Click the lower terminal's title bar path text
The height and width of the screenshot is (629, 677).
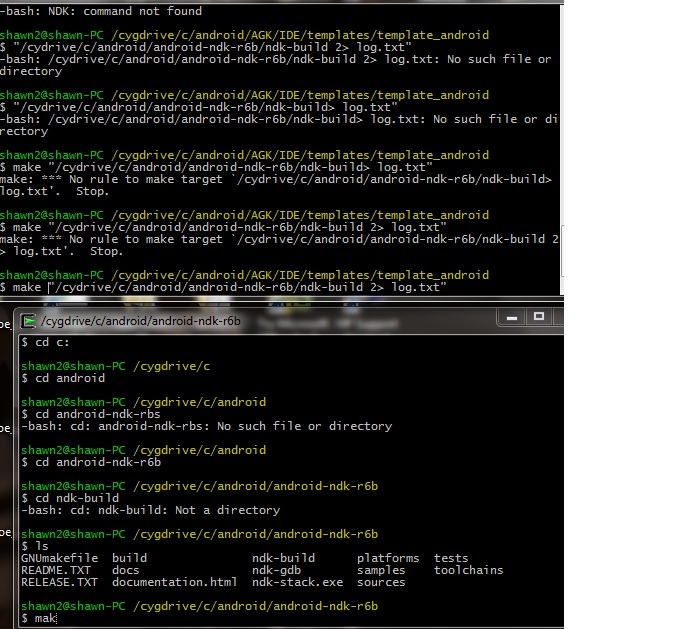(141, 321)
